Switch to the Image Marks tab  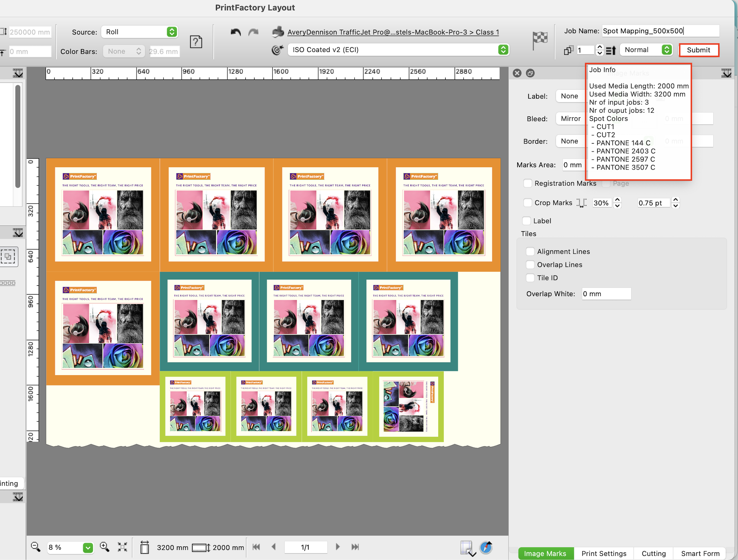(x=545, y=554)
